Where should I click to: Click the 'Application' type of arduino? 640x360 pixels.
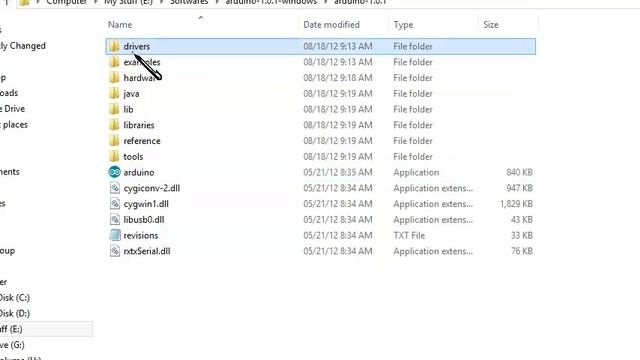coord(416,172)
